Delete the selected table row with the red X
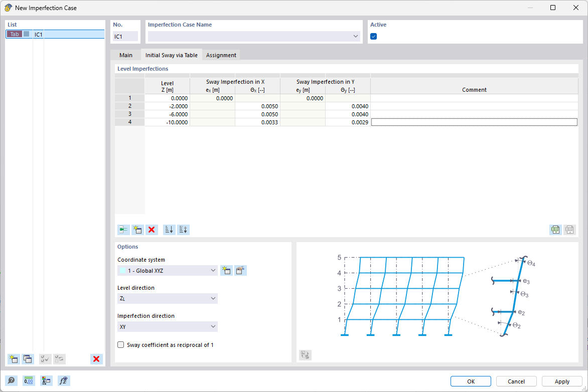 152,230
